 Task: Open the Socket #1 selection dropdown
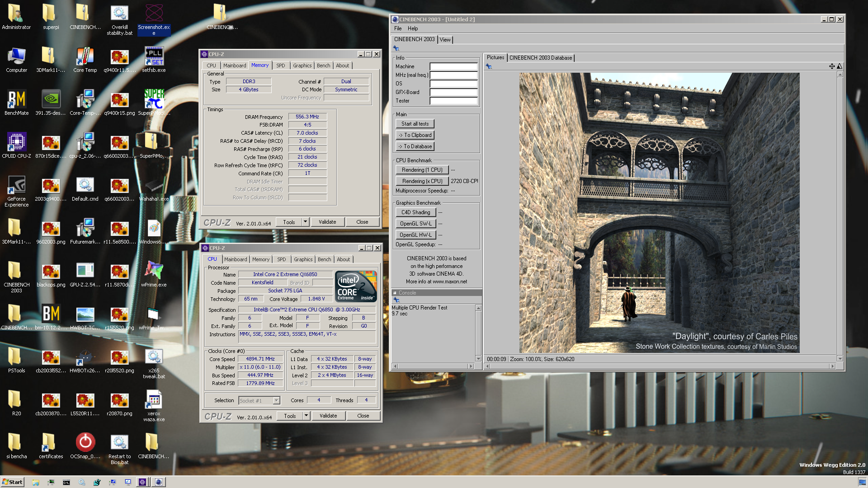pos(276,400)
